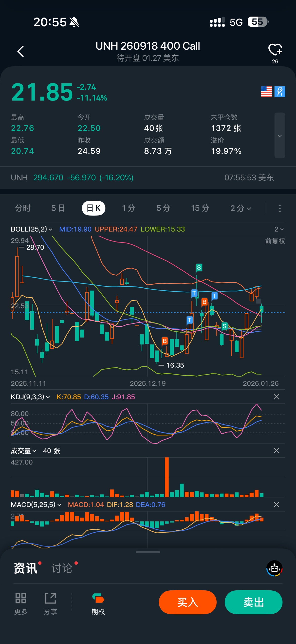Open the 更多 grid icon

tap(21, 598)
